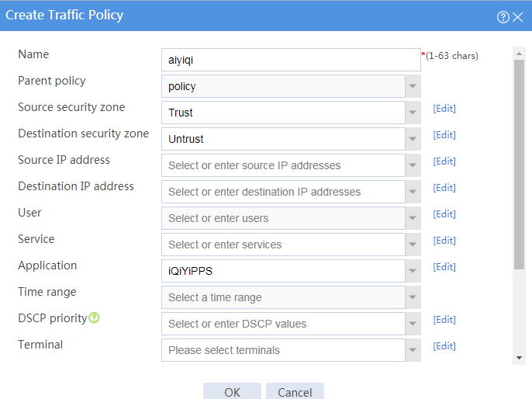532x399 pixels.
Task: Click Edit link next to Source IP address
Action: (444, 161)
